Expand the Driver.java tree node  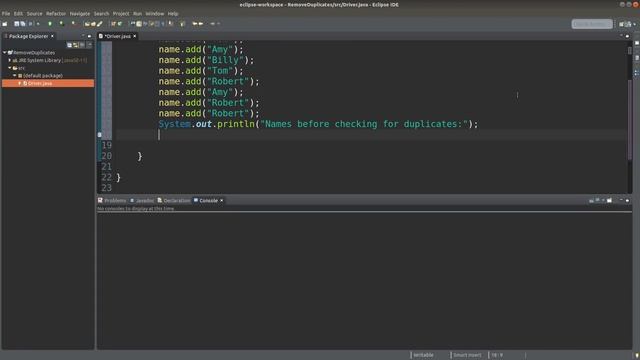(19, 83)
